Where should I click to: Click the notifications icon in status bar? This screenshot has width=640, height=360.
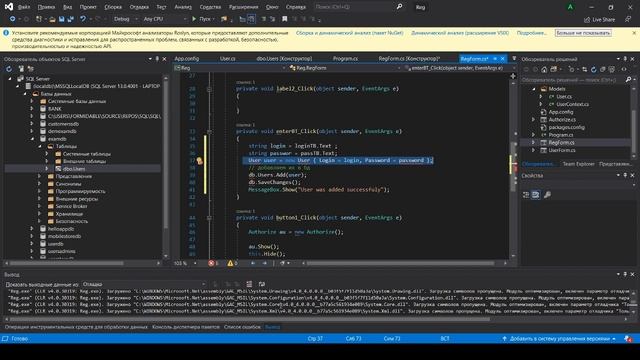point(628,339)
